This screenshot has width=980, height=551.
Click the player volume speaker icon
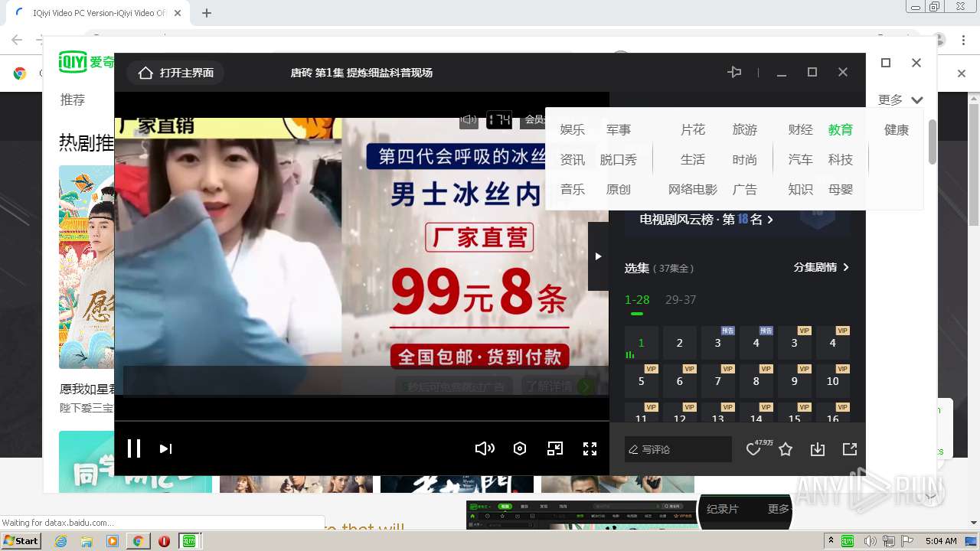click(x=485, y=448)
